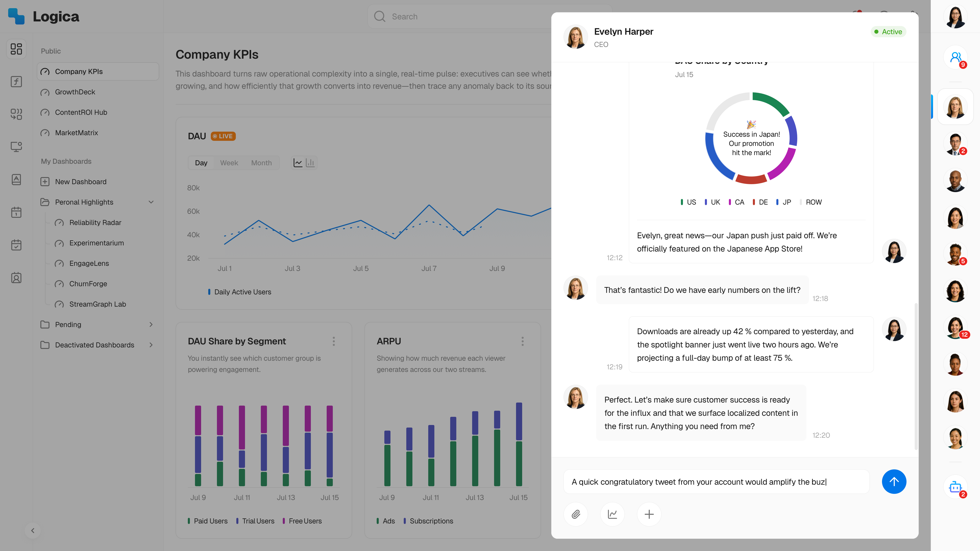Expand Deactivated Dashboards
This screenshot has height=551, width=980.
(151, 345)
